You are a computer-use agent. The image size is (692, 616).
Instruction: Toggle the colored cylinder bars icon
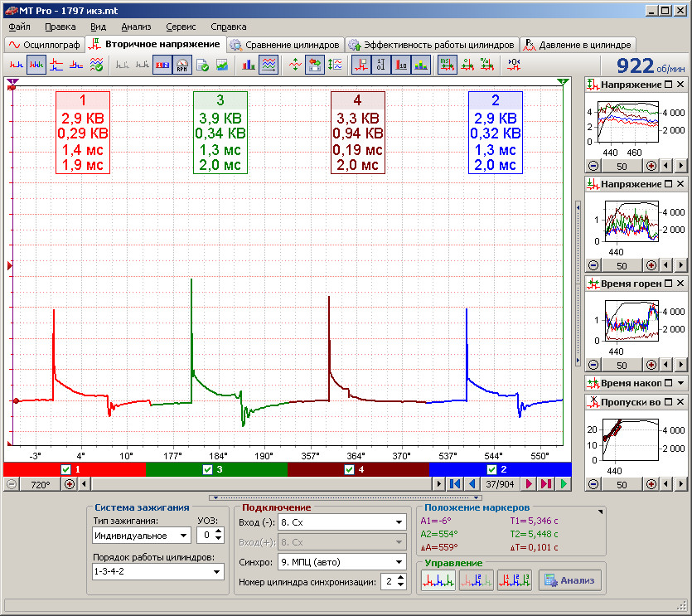click(x=420, y=65)
